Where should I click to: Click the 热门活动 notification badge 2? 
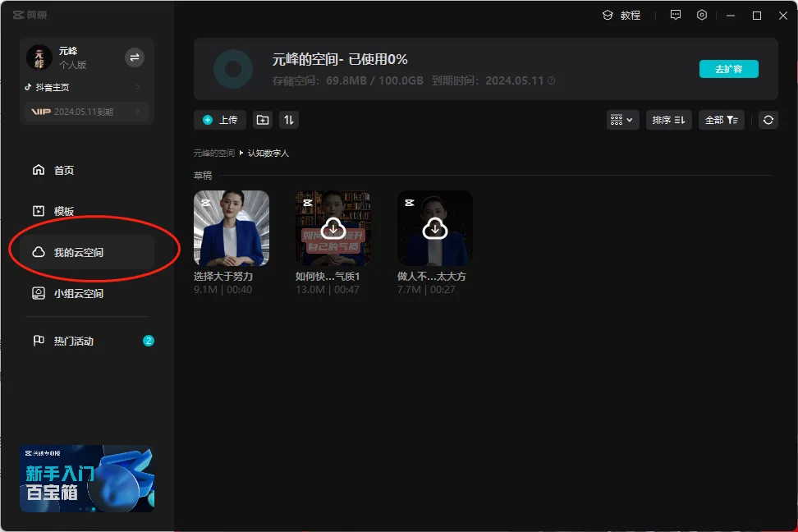[x=148, y=341]
